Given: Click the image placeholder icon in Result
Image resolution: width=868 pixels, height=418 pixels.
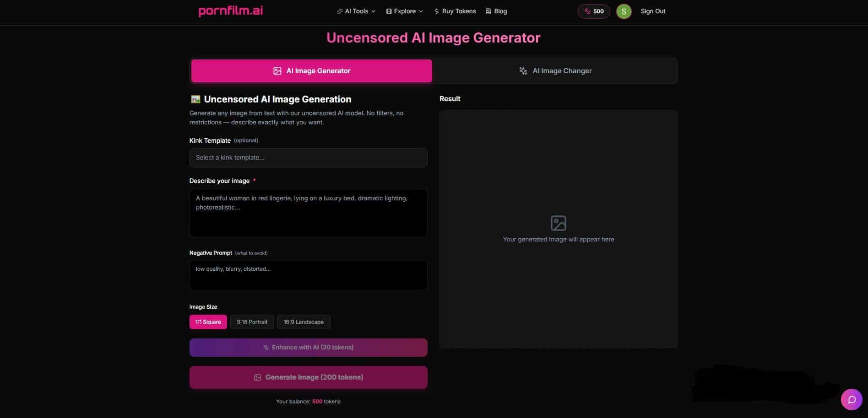Looking at the screenshot, I should coord(558,223).
